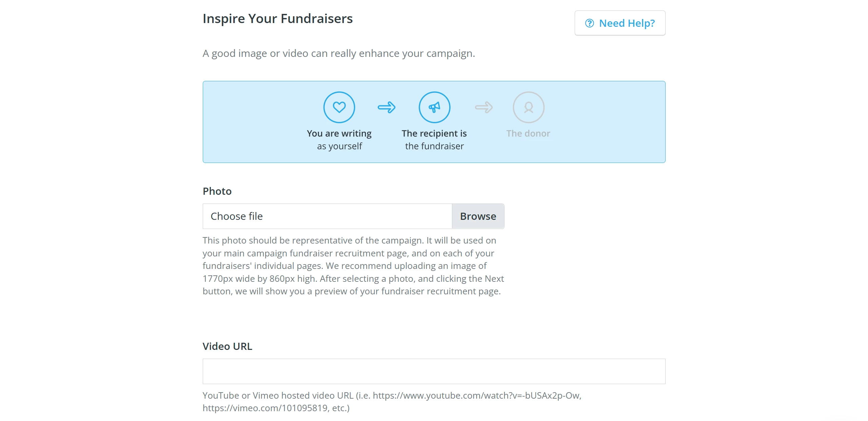Click the blue arrow between heart and megaphone
This screenshot has width=868, height=421.
click(387, 107)
